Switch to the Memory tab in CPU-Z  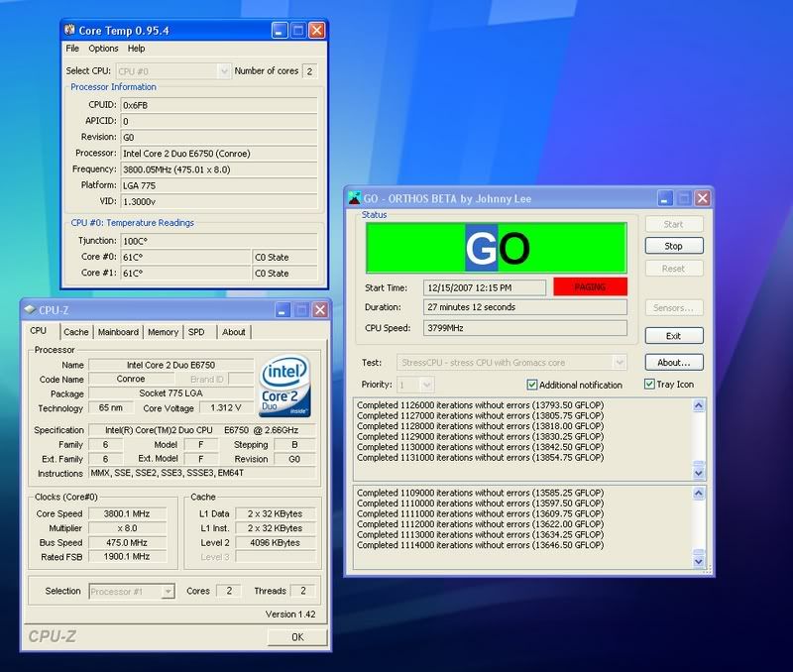pyautogui.click(x=163, y=332)
